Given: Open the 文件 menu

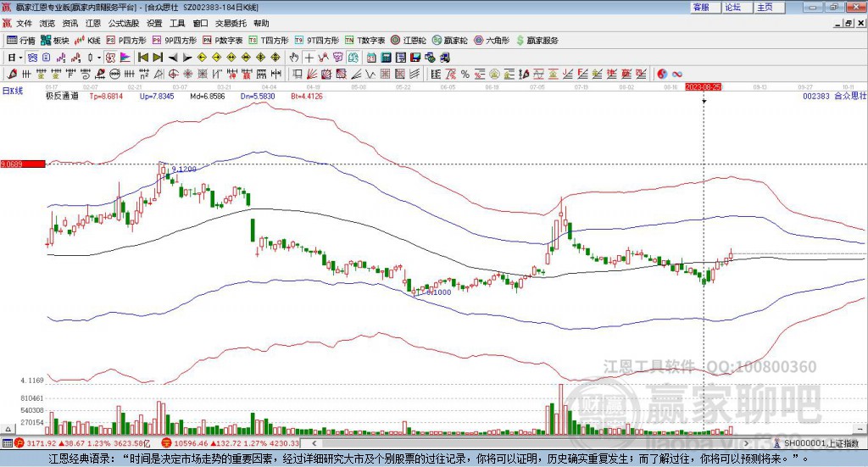Looking at the screenshot, I should 24,23.
